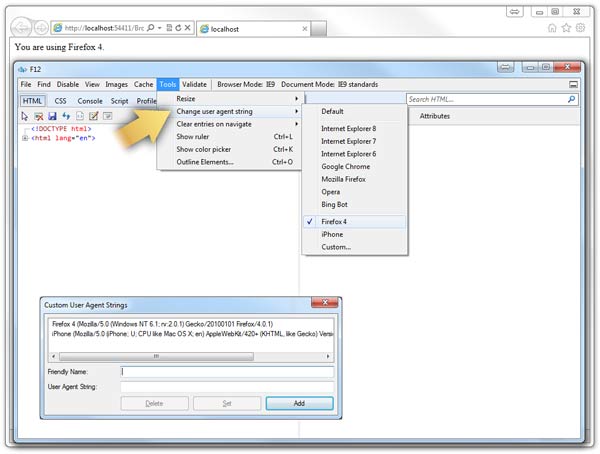This screenshot has height=454, width=600.
Task: Click the IE page icon in address bar
Action: click(58, 28)
